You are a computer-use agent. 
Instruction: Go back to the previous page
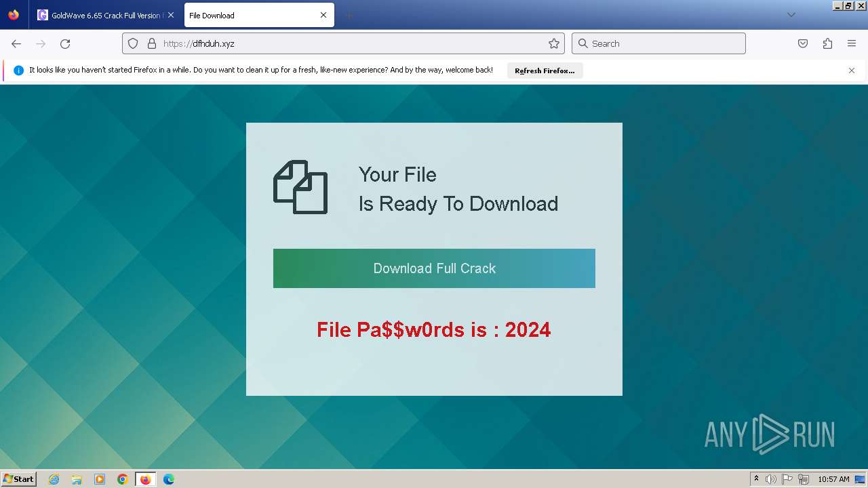click(16, 43)
